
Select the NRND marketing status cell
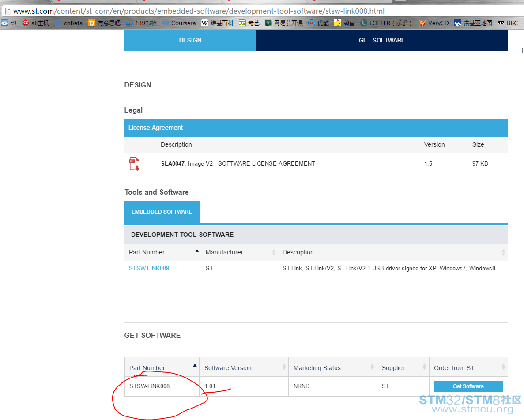(333, 386)
